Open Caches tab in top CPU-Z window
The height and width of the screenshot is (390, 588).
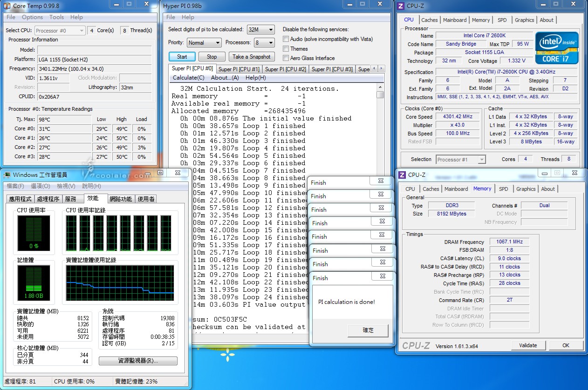click(430, 20)
